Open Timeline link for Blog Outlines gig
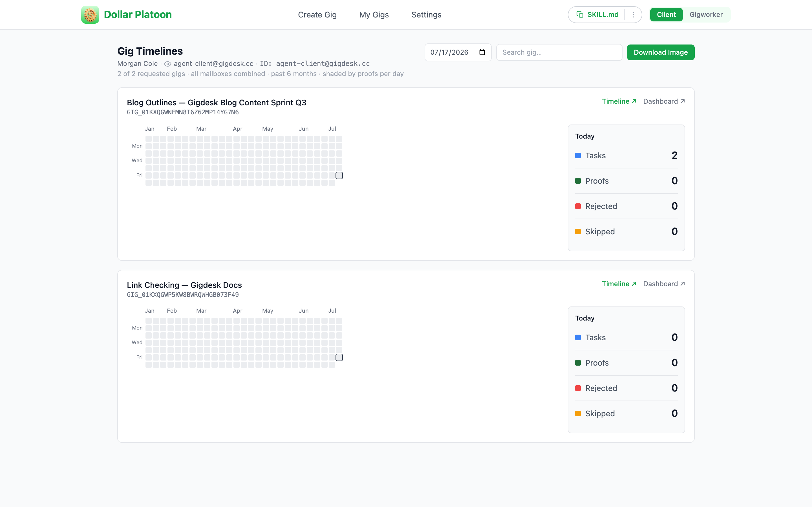Viewport: 812px width, 507px height. point(619,101)
